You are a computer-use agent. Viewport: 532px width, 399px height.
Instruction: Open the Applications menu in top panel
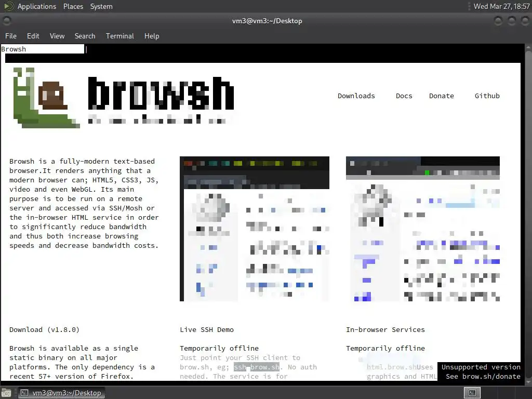point(37,6)
